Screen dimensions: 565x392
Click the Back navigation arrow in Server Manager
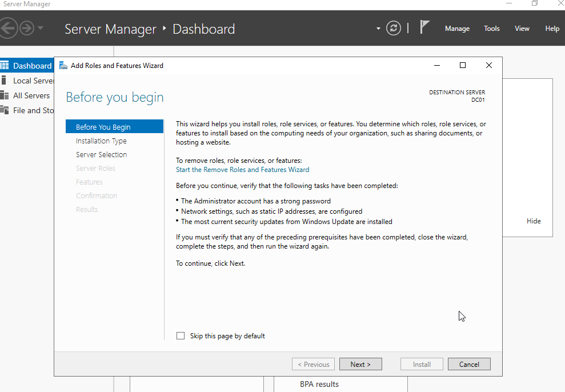(7, 28)
